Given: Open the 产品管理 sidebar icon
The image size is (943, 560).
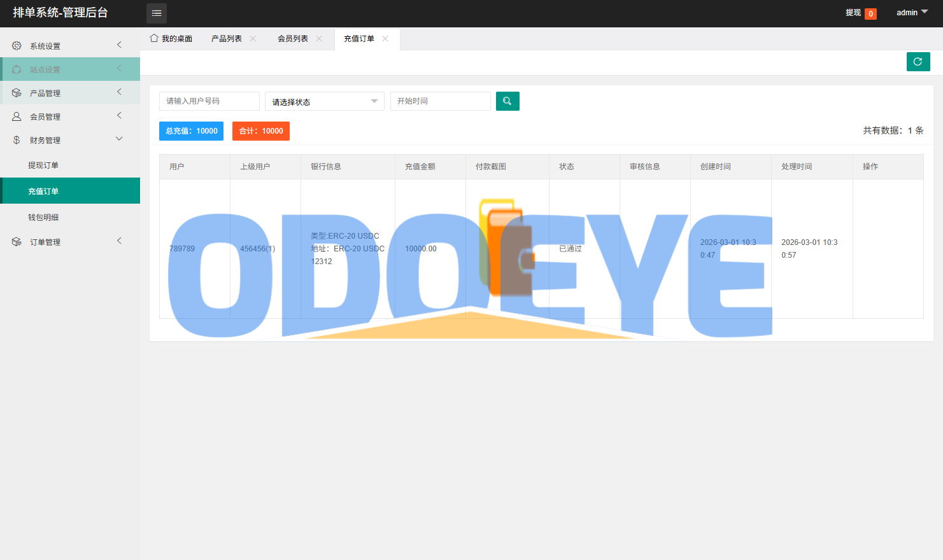Looking at the screenshot, I should tap(16, 92).
